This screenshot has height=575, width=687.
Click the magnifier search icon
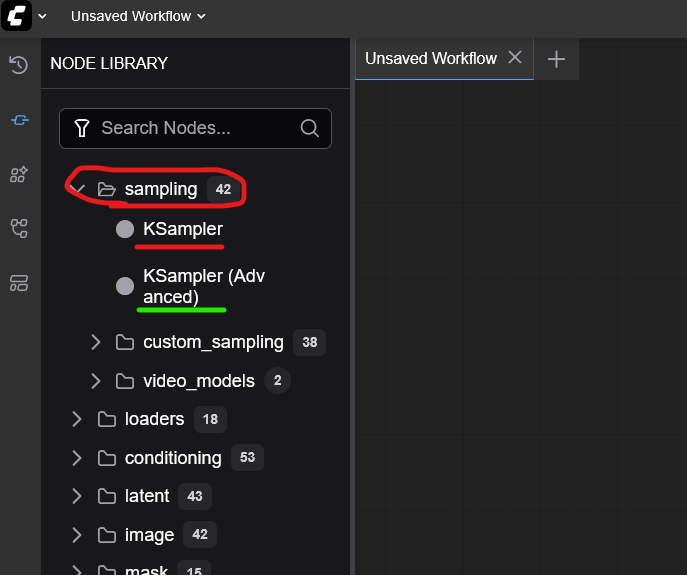coord(310,128)
